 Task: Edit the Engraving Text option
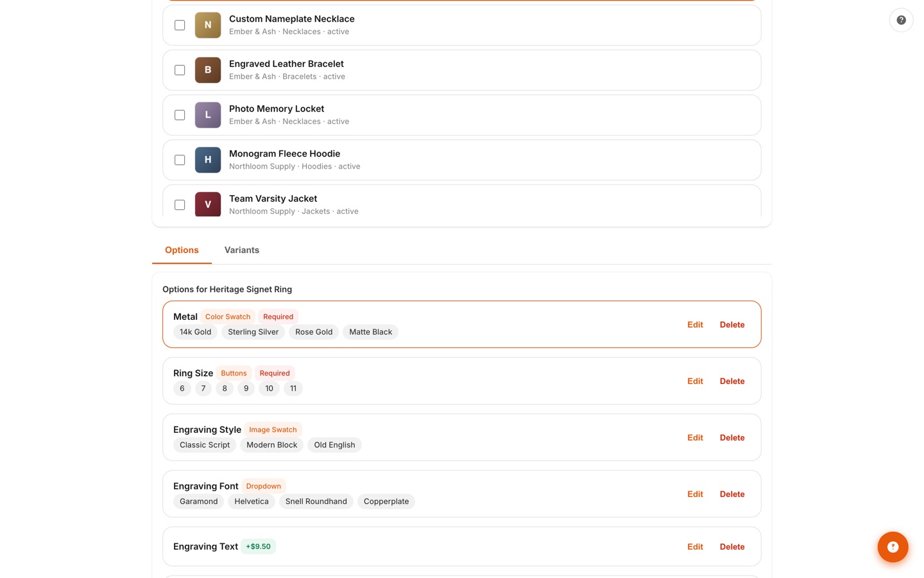coord(695,547)
